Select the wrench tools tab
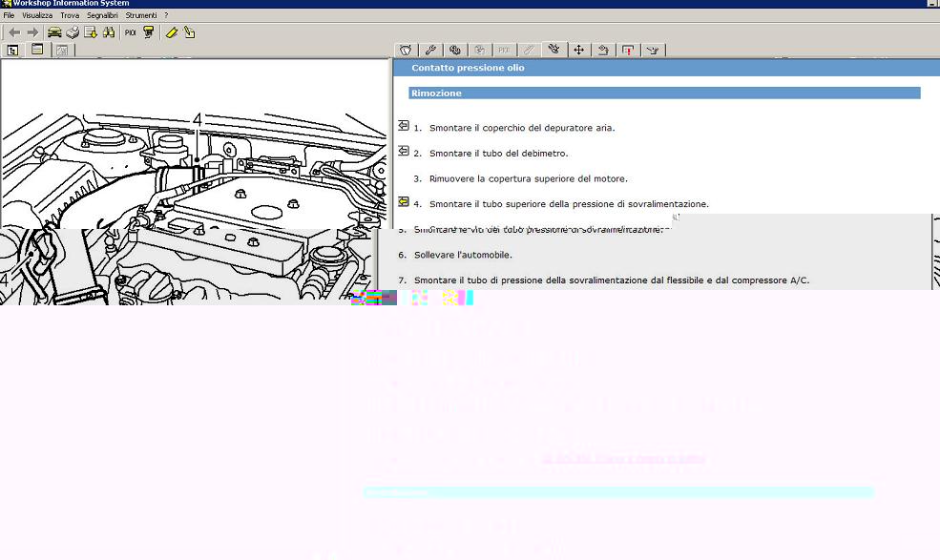 tap(430, 50)
